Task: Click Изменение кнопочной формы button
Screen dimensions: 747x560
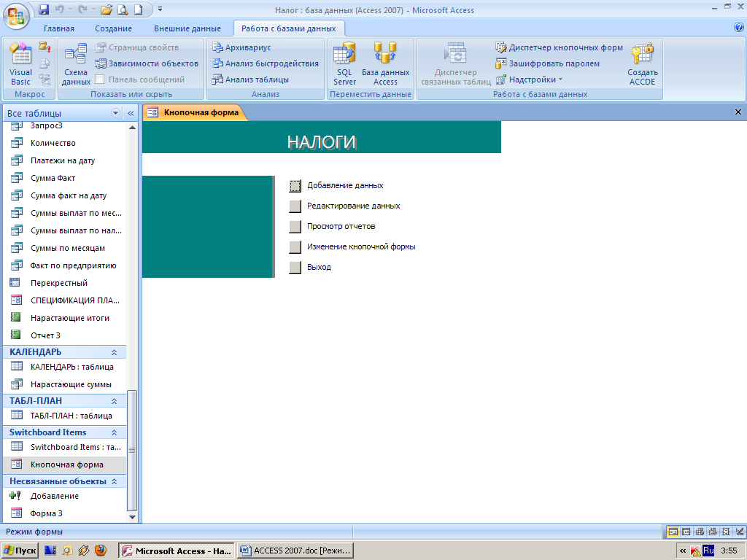Action: [295, 247]
